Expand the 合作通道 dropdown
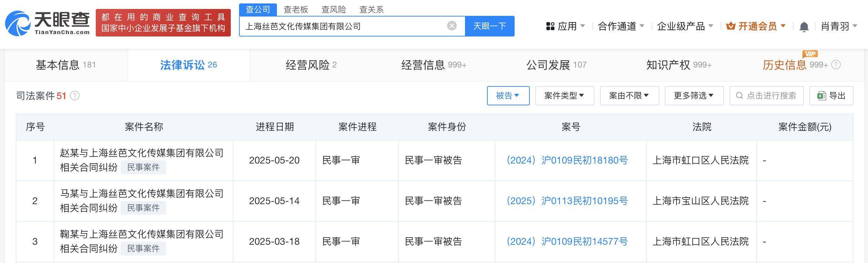Image resolution: width=868 pixels, height=263 pixels. coord(621,26)
